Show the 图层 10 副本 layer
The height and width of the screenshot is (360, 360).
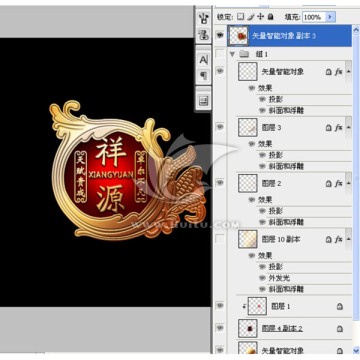220,239
